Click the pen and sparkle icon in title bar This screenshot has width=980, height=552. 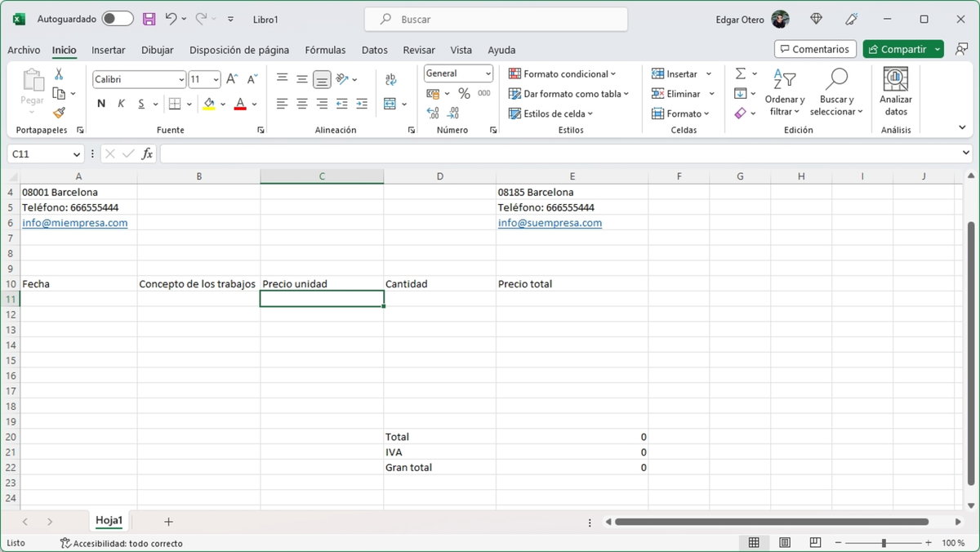click(x=852, y=19)
